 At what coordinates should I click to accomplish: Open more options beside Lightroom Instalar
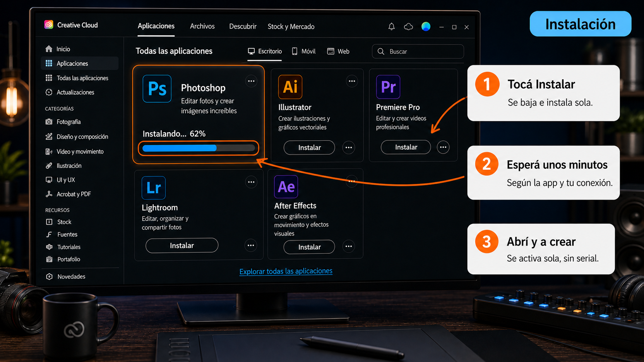click(251, 246)
